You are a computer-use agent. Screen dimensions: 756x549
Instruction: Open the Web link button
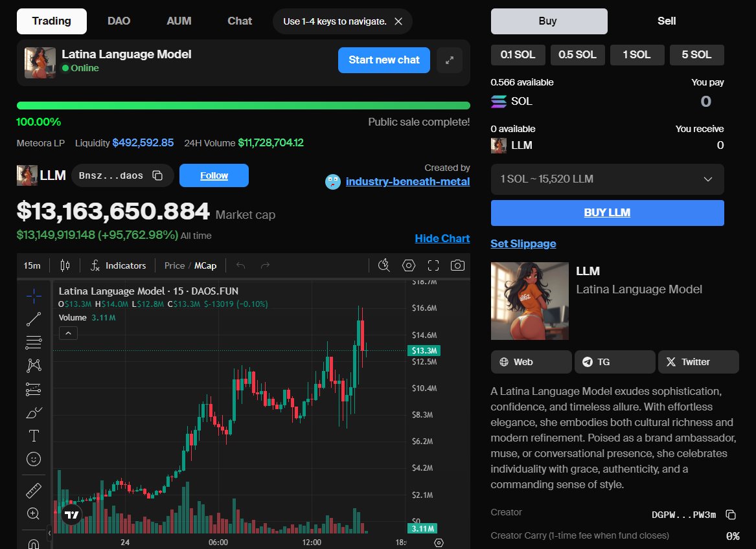coord(531,362)
